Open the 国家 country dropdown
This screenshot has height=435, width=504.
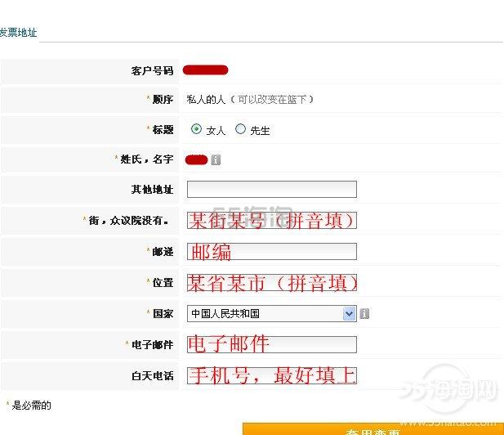point(272,313)
